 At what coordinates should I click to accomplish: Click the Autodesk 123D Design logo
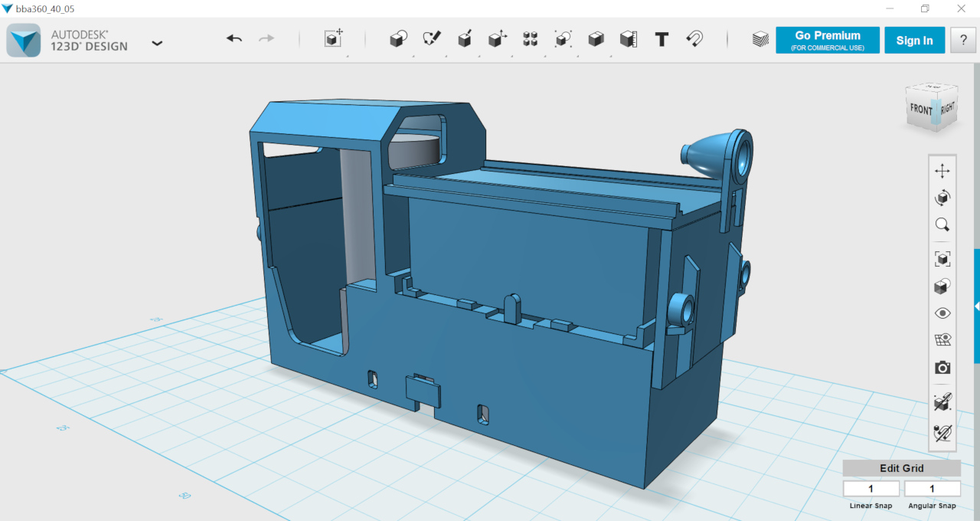tap(24, 40)
